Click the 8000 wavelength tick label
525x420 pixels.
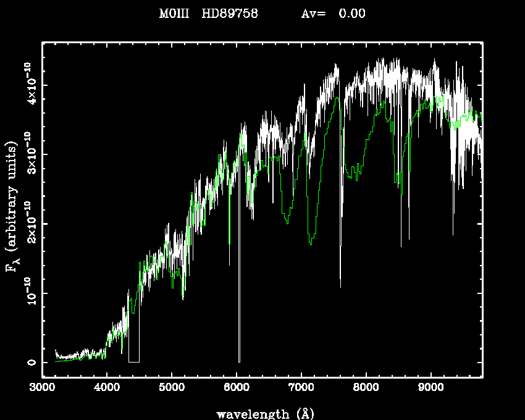[366, 388]
